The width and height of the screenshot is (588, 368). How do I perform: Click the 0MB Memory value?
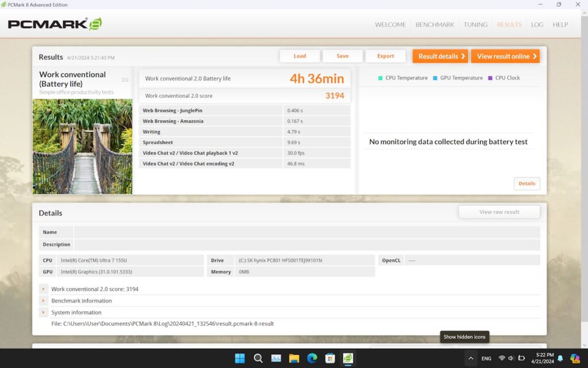tap(243, 272)
